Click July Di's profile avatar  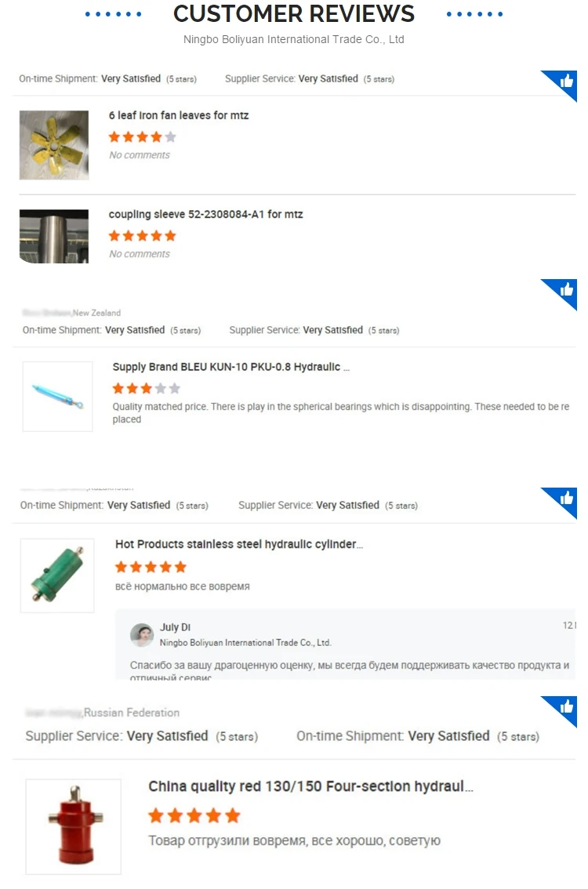142,635
